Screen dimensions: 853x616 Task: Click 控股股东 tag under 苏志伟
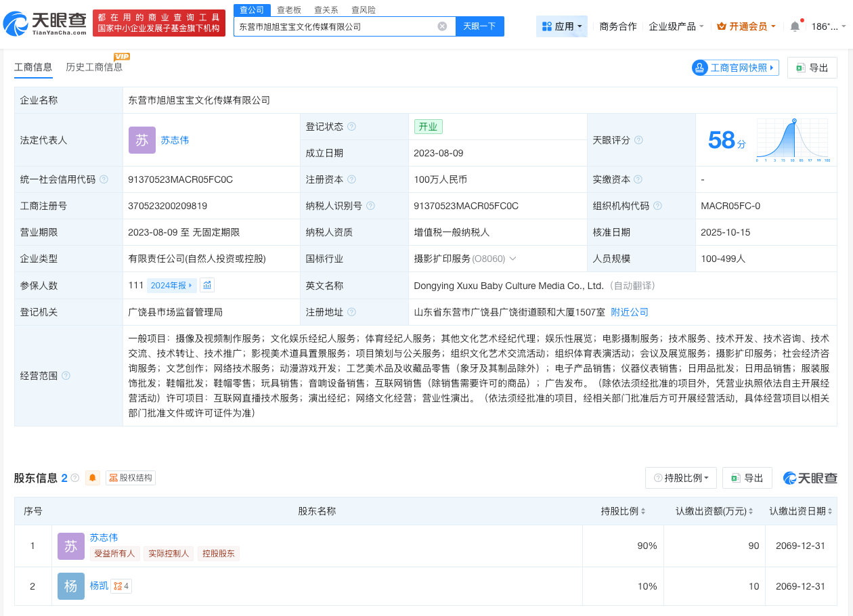click(219, 554)
